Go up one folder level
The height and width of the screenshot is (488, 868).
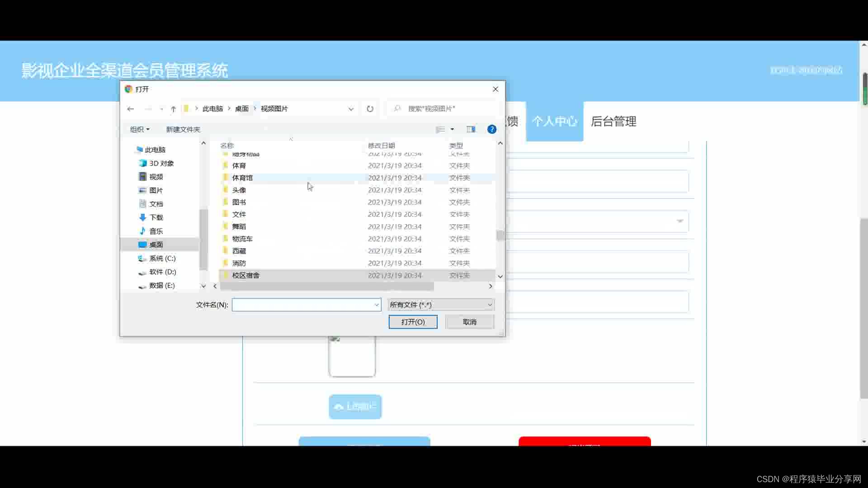click(x=173, y=109)
